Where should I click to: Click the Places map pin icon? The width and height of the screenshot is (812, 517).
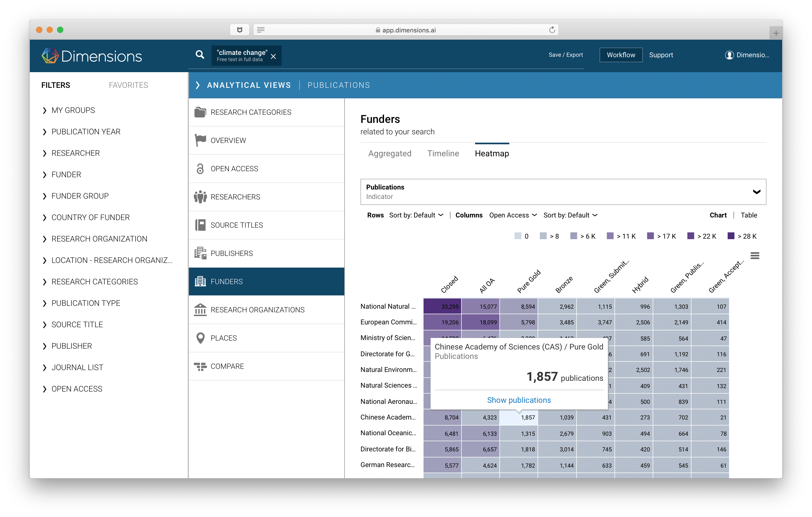click(x=201, y=338)
